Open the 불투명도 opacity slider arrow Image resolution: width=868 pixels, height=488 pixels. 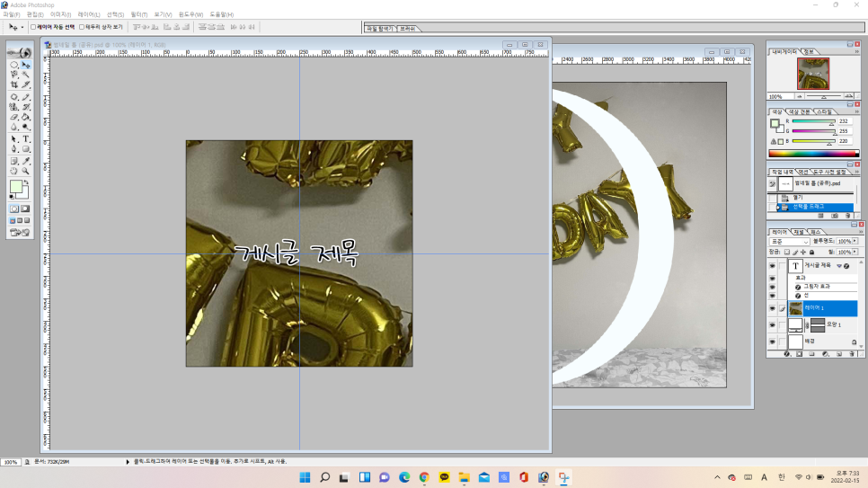(x=855, y=242)
